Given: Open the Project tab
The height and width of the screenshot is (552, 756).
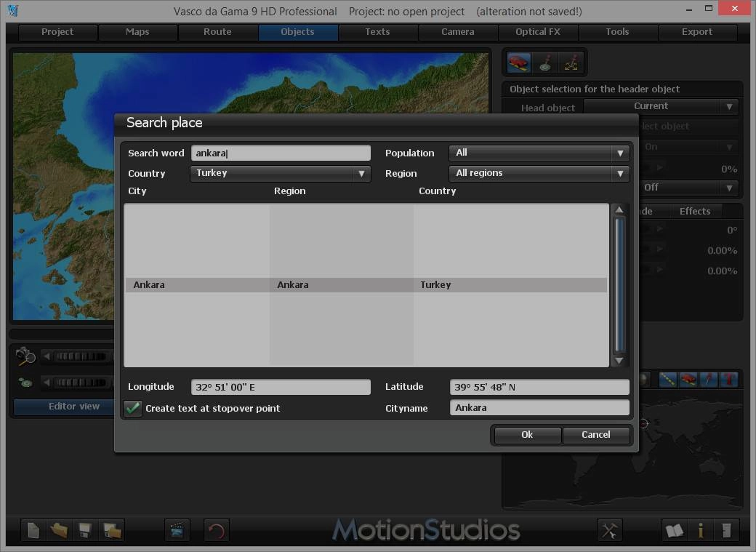Looking at the screenshot, I should click(57, 32).
